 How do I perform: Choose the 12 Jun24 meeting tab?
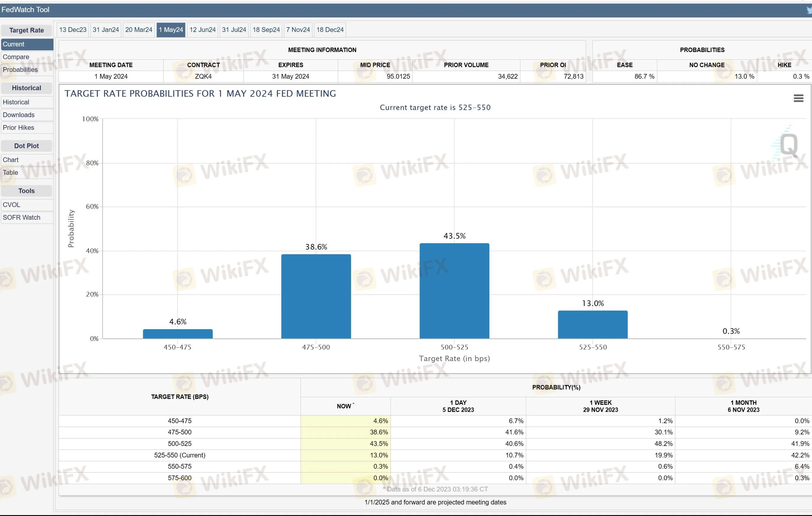click(202, 30)
